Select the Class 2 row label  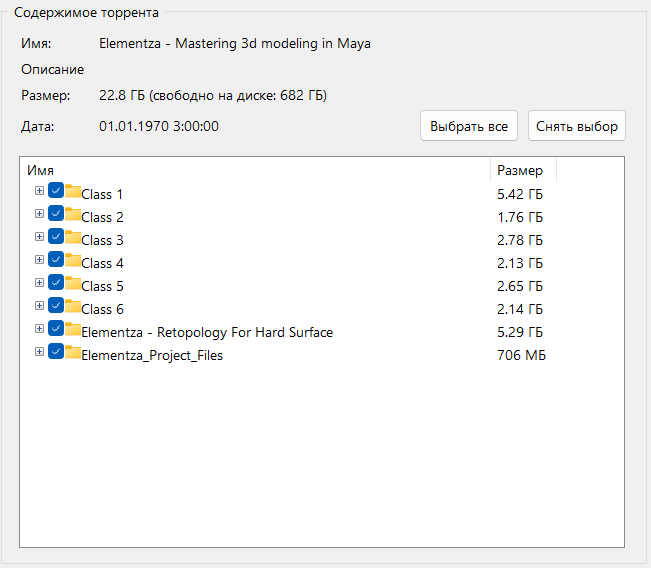(103, 217)
